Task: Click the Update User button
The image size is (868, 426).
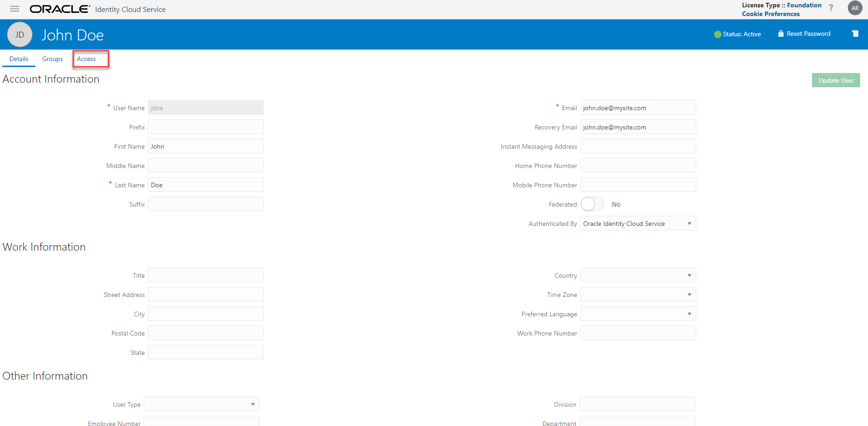Action: 835,80
